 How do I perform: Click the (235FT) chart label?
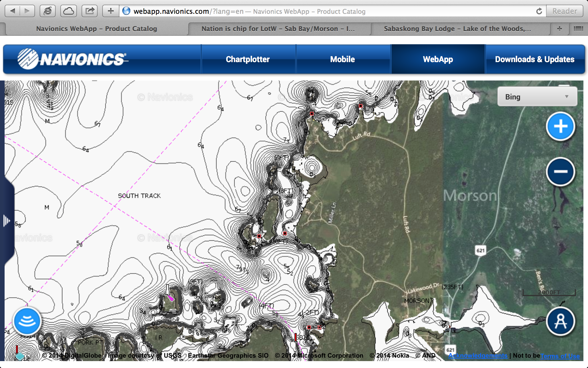[x=452, y=287]
